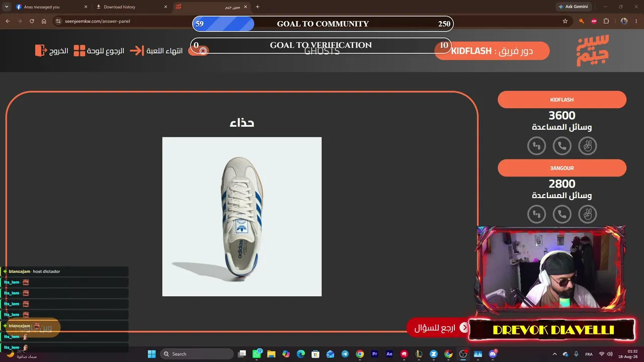Use KIDFLASH's swap arrows lifeline

(537, 146)
